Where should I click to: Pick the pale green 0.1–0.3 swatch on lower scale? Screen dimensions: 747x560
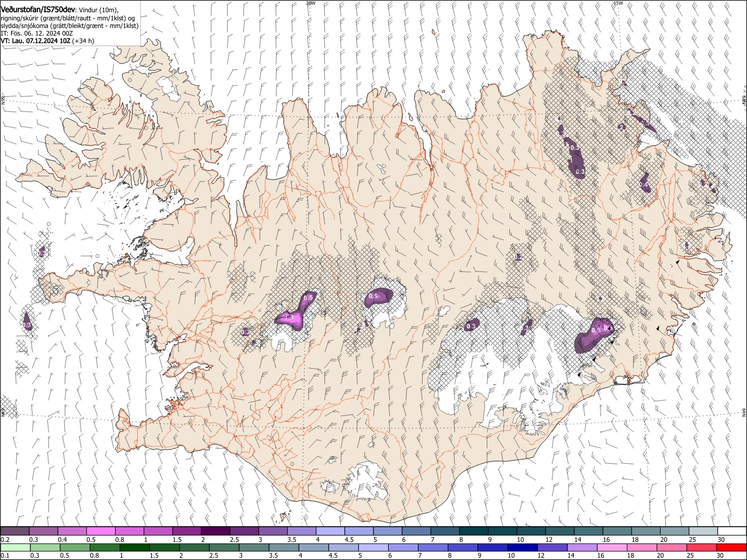[x=15, y=547]
